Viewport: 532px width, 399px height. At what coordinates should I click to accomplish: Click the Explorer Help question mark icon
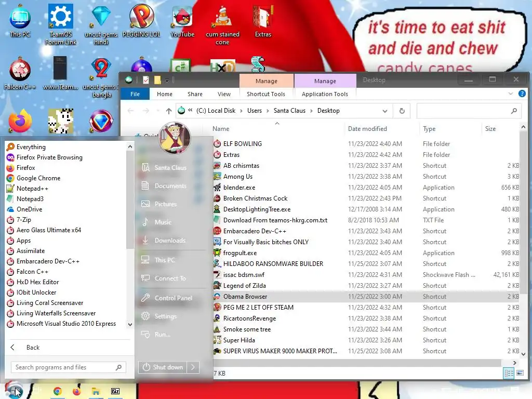coord(522,94)
